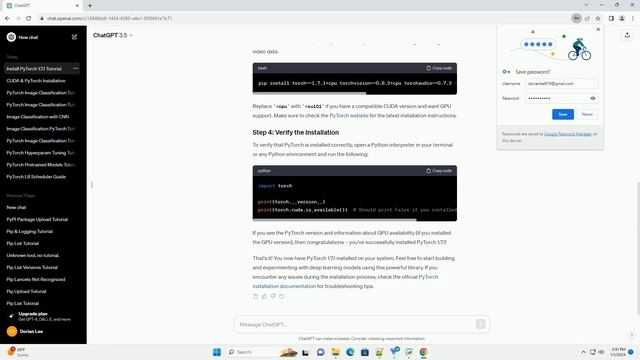Click the password key icon in address bar
Screen dimensions: 640x360
click(x=576, y=18)
